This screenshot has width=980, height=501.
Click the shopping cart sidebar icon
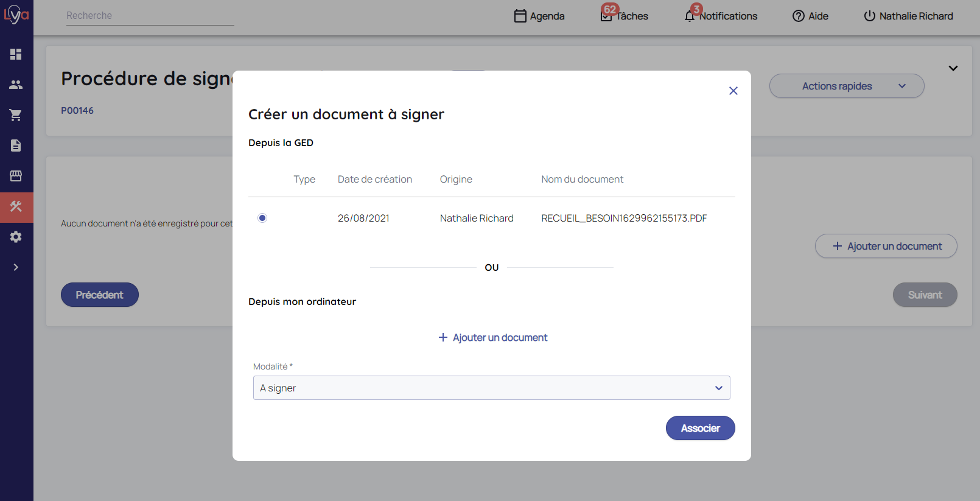(x=16, y=115)
